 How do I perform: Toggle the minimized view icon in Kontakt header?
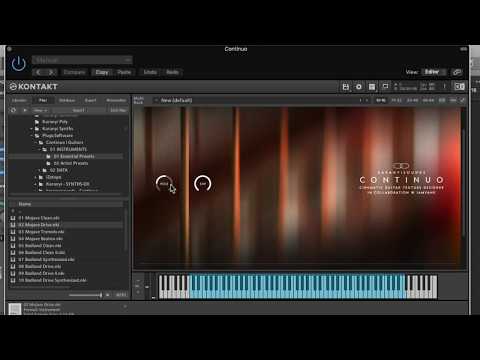460,87
